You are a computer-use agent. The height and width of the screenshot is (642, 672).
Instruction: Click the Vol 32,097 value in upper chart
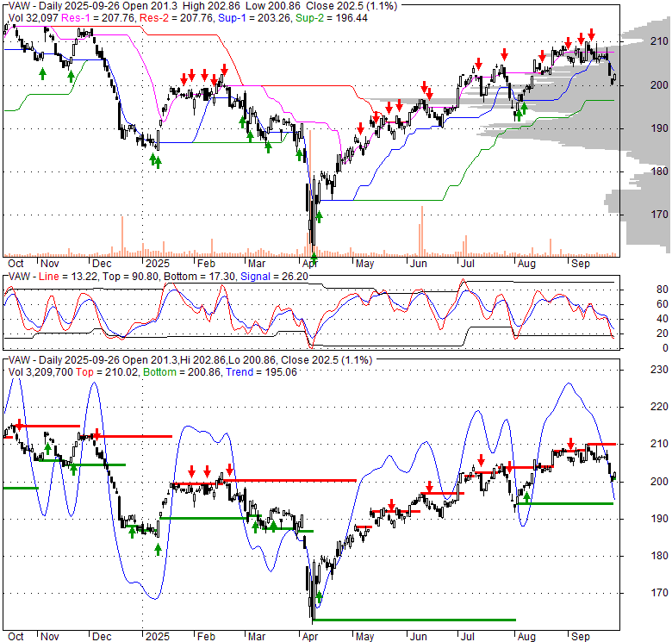33,18
